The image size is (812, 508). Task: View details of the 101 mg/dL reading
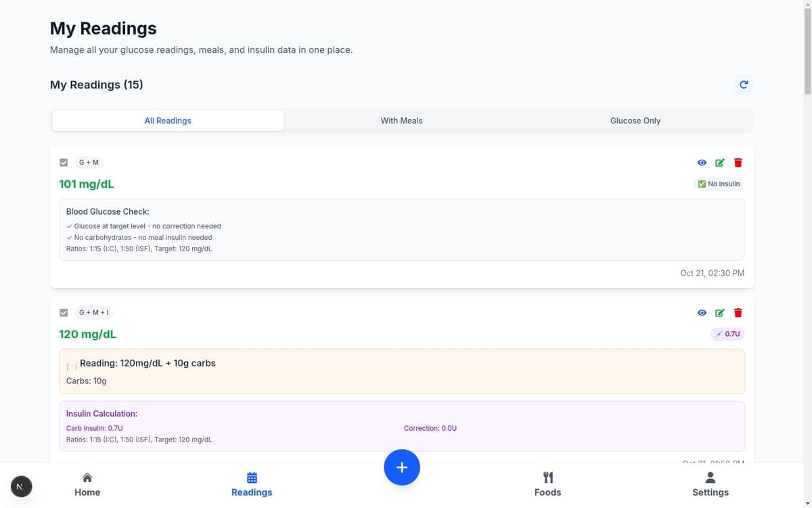tap(702, 163)
